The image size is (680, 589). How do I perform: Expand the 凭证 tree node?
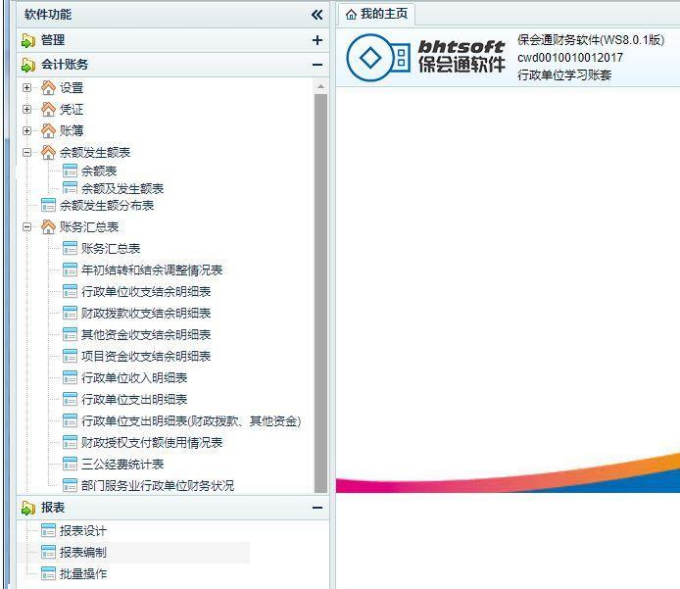[x=28, y=109]
